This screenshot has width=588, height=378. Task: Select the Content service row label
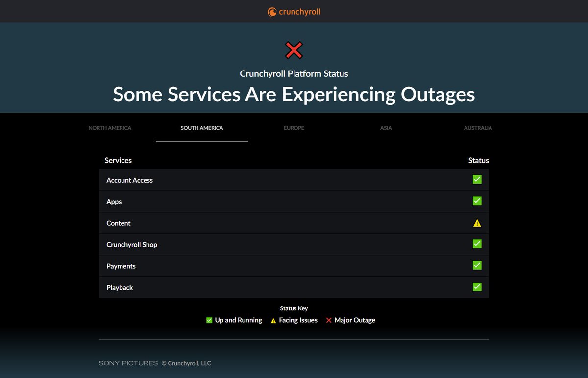[x=119, y=223]
